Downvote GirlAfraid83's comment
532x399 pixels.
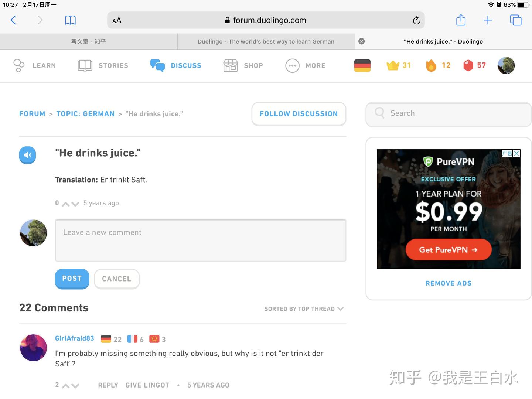(x=76, y=385)
